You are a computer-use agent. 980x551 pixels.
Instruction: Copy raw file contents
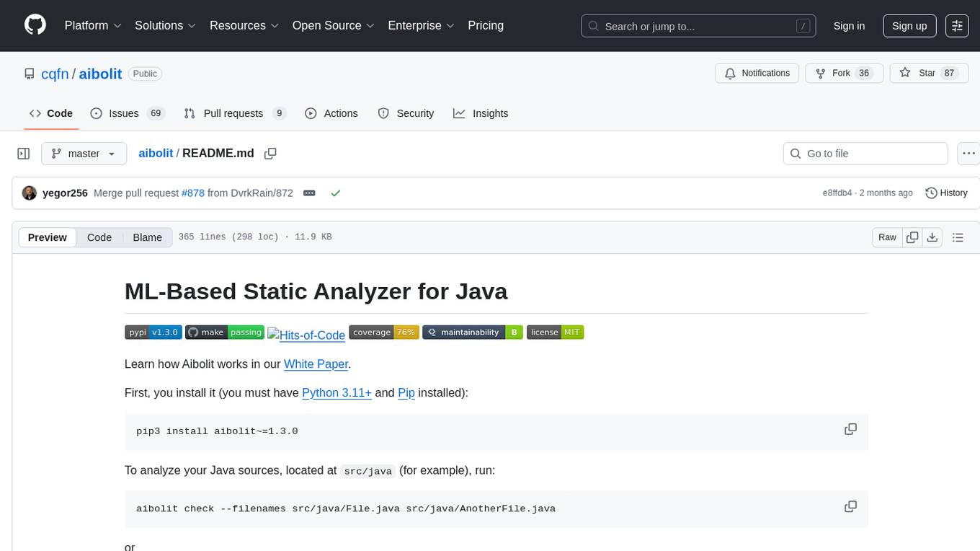coord(912,237)
